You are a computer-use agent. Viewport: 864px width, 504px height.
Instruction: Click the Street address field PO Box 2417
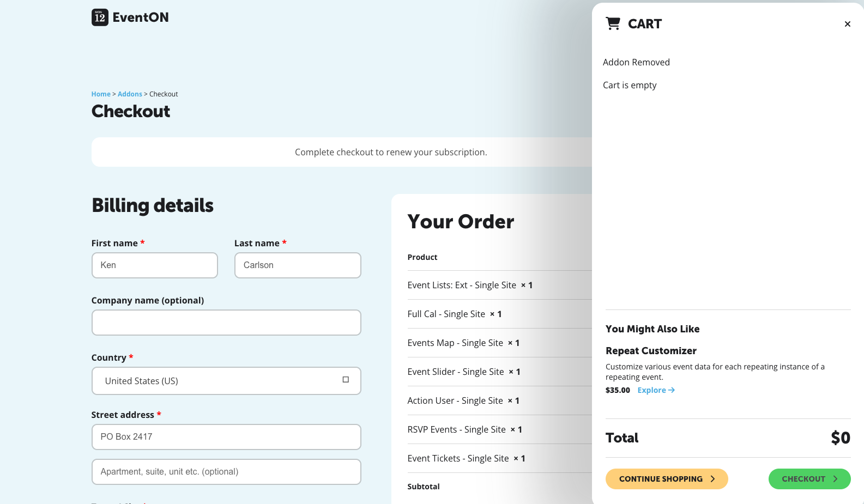[x=226, y=437]
